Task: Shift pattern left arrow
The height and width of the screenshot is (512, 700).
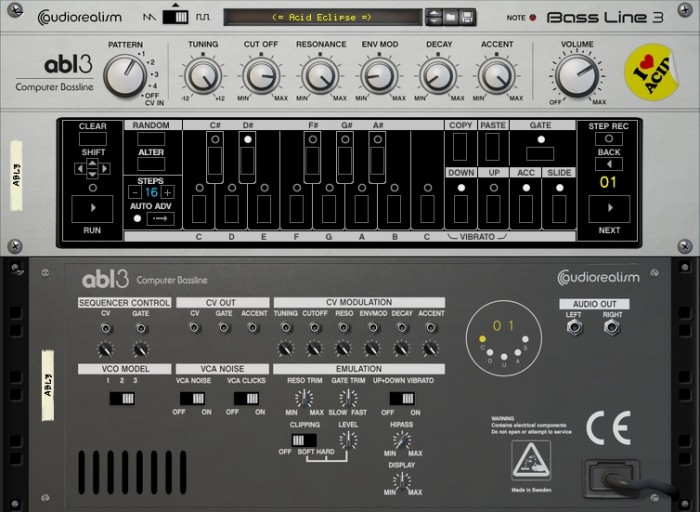Action: (80, 169)
